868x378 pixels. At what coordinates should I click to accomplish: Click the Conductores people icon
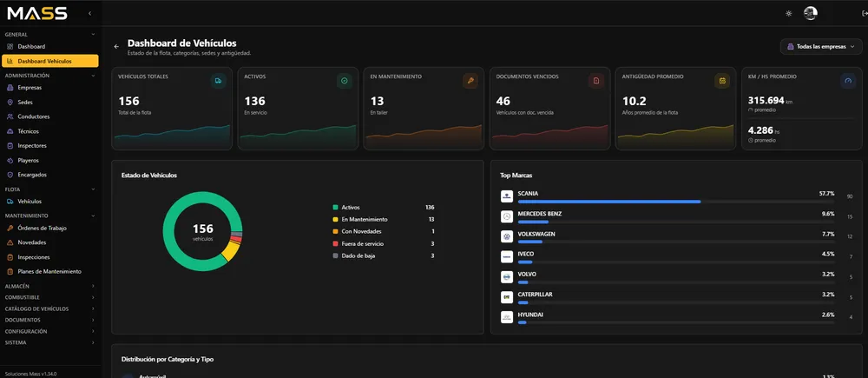pos(10,116)
